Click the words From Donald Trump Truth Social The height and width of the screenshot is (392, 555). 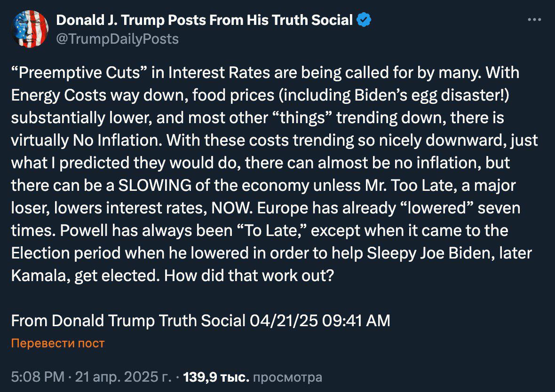[128, 321]
